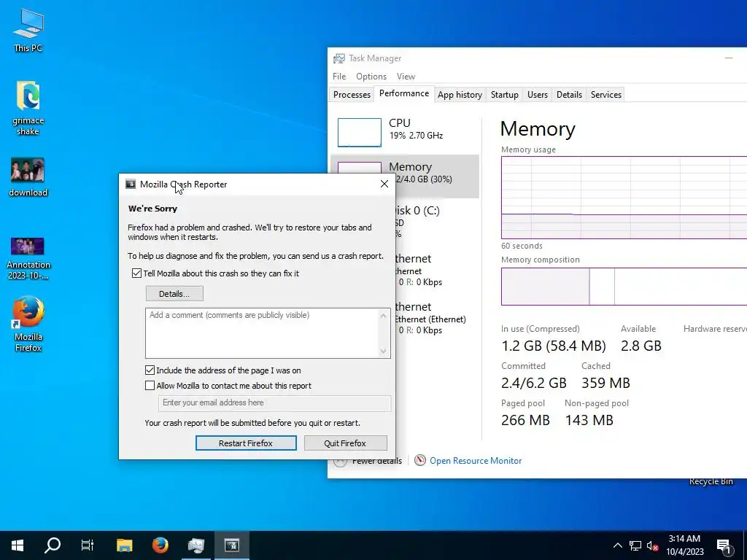Screen dimensions: 747x560
Task: Click the Windows Start button
Action: tap(18, 545)
